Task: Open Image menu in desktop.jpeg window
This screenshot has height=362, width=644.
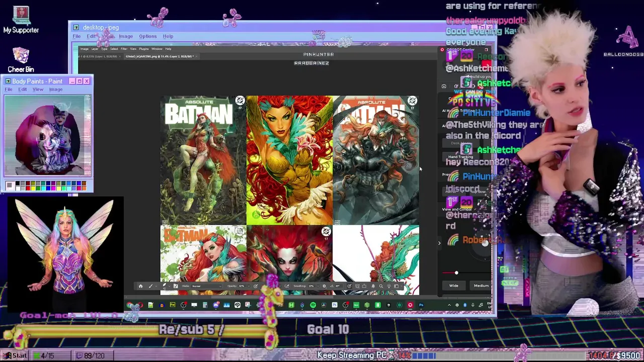Action: (126, 36)
